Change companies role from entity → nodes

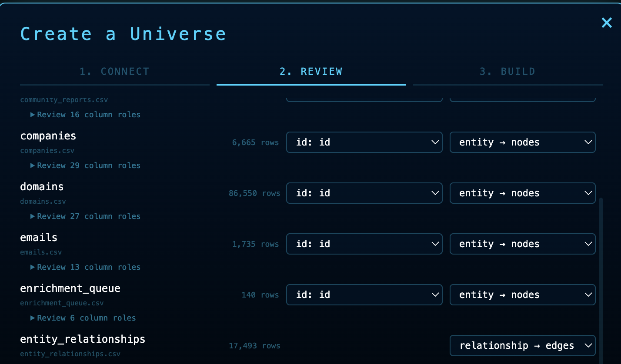[523, 142]
